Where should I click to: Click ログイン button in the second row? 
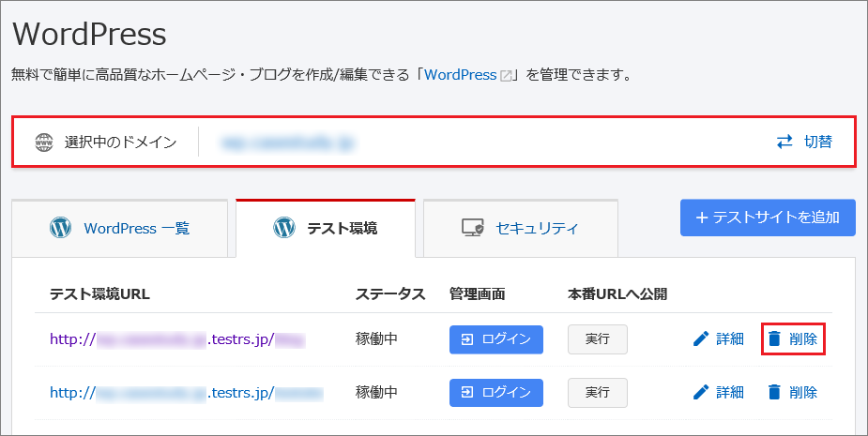[496, 393]
